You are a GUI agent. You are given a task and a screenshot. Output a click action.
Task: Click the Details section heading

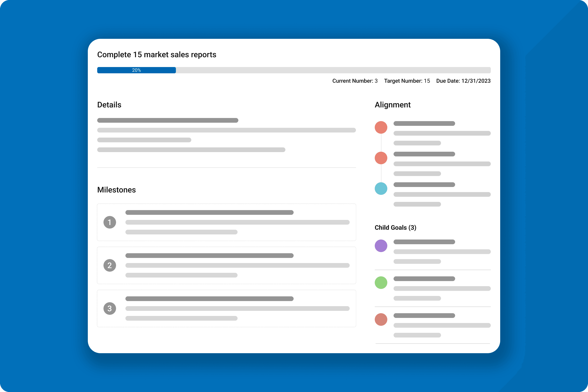[109, 105]
